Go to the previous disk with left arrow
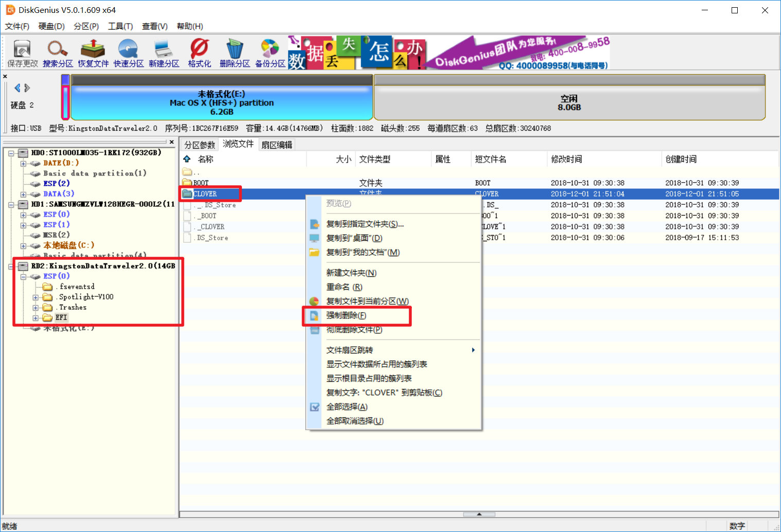The width and height of the screenshot is (781, 532). 18,88
